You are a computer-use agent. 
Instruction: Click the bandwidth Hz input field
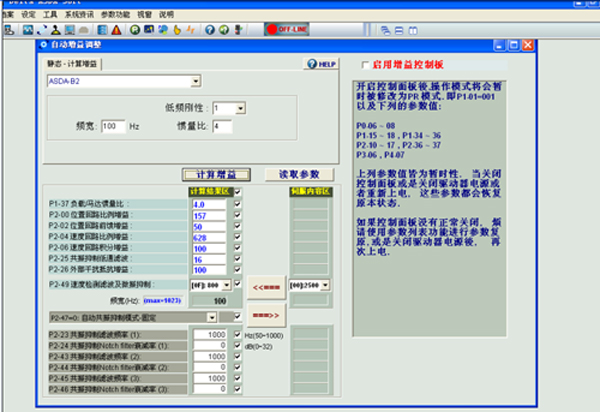pos(112,127)
